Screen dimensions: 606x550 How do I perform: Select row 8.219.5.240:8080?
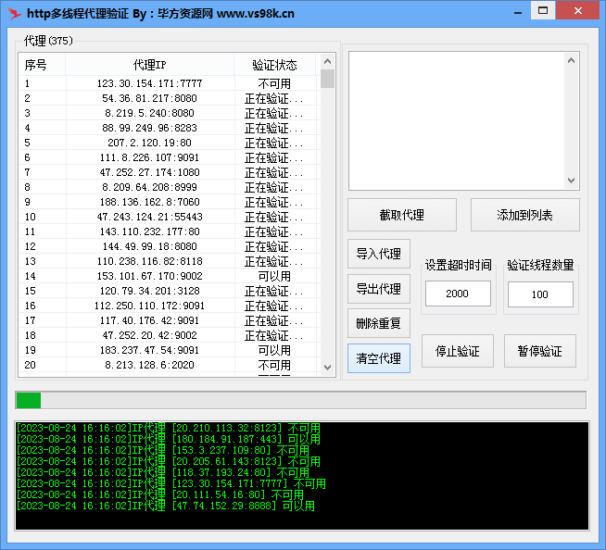[x=170, y=113]
